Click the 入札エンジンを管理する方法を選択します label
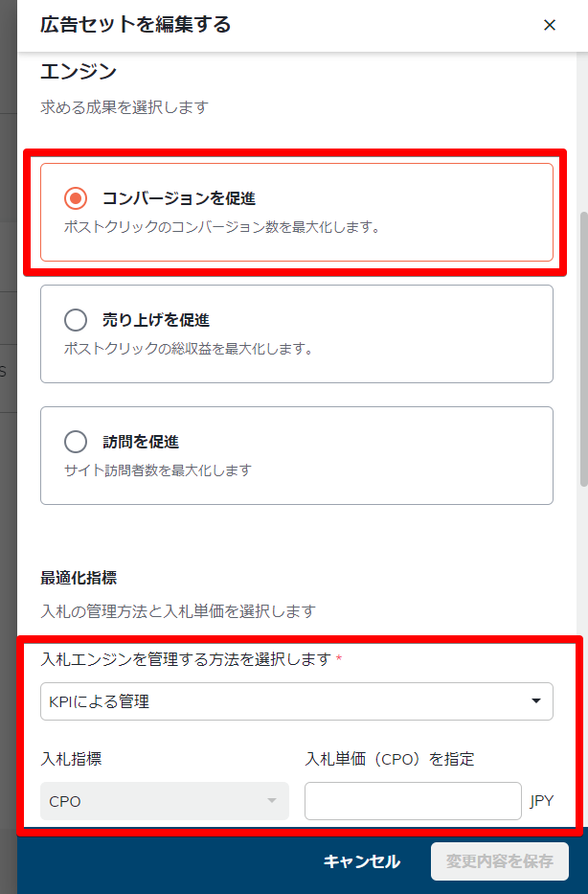 186,659
